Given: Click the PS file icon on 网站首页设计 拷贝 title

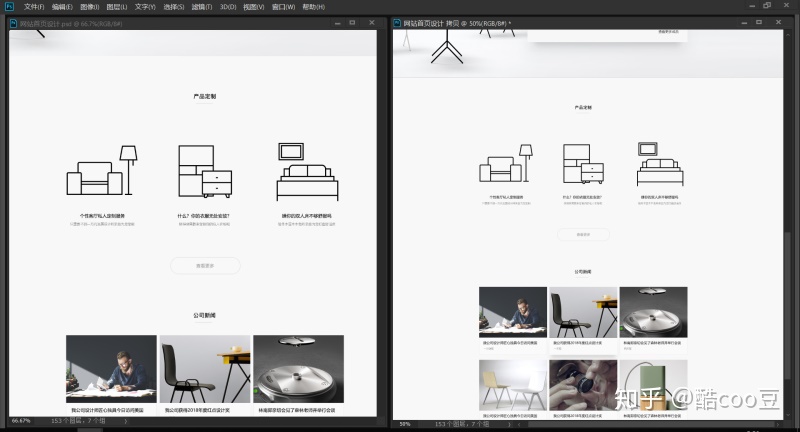Looking at the screenshot, I should pos(397,23).
